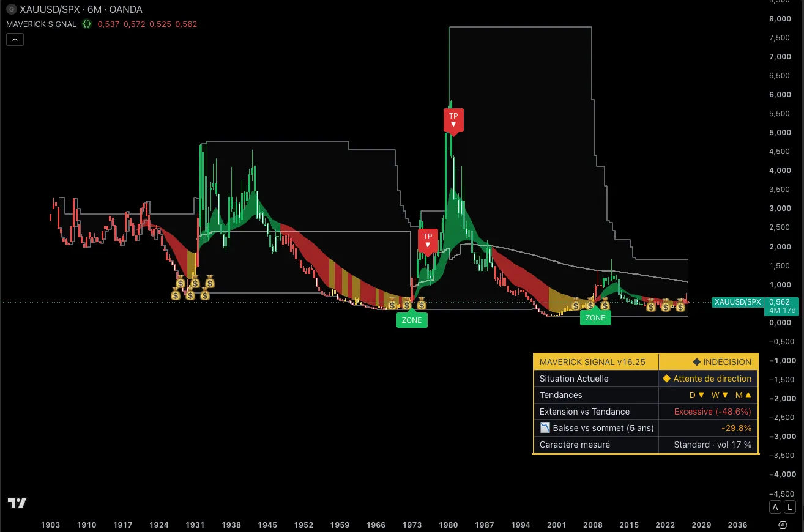804x532 pixels.
Task: Click the symbol logo icon beside XAUUSD/SPX
Action: (11, 10)
